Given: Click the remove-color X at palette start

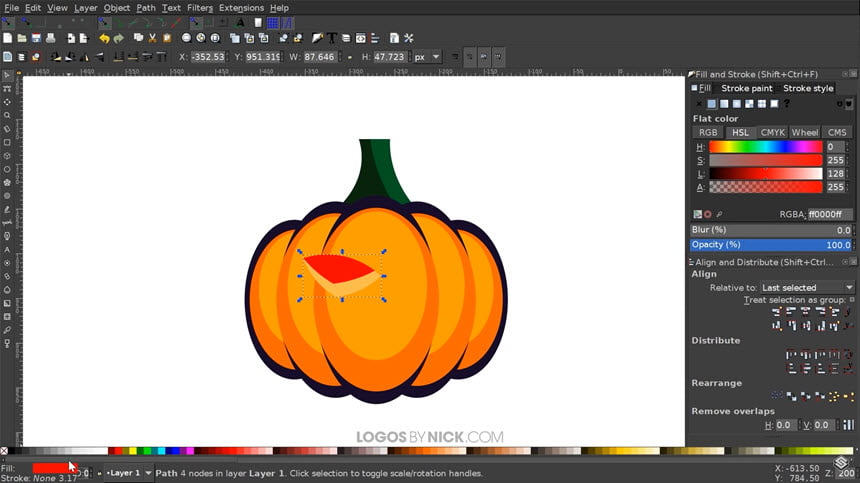Looking at the screenshot, I should click(4, 451).
